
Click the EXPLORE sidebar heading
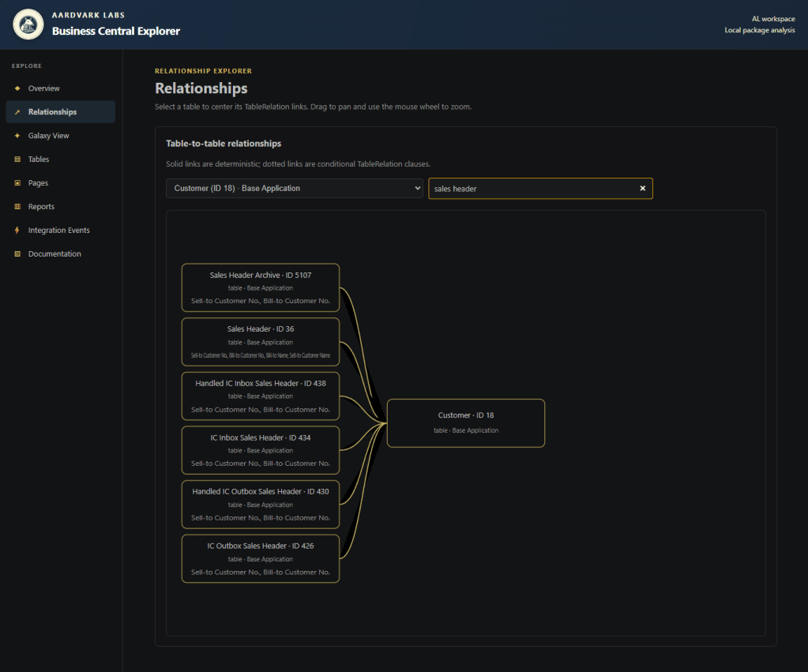click(x=27, y=66)
